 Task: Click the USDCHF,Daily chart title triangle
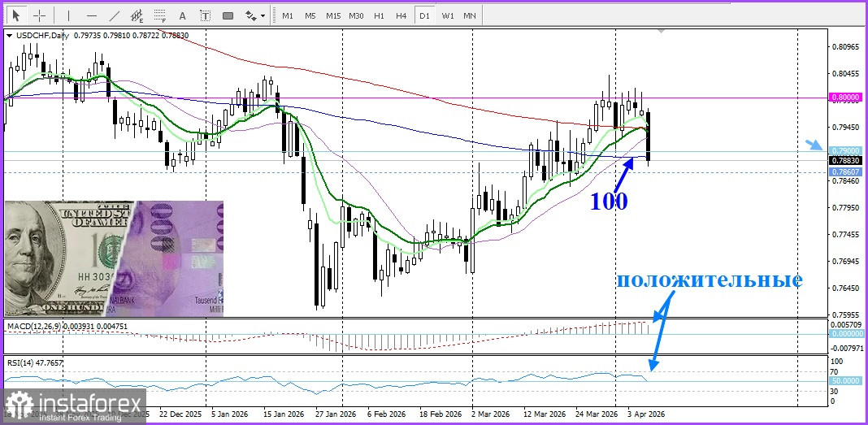click(x=10, y=36)
